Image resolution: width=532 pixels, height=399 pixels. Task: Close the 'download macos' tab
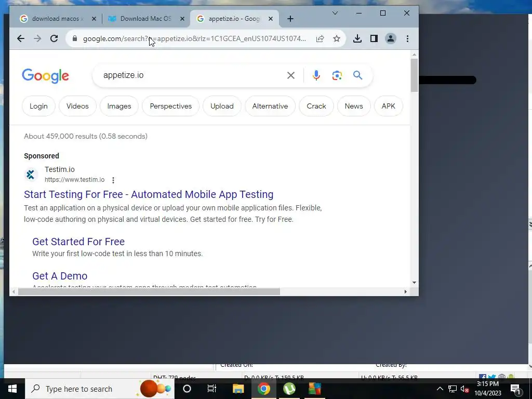point(94,19)
